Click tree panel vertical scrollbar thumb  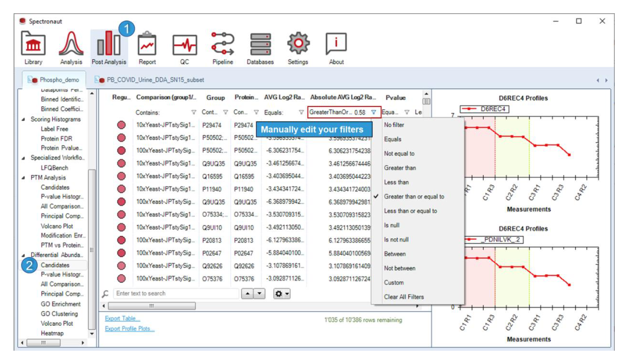point(92,250)
